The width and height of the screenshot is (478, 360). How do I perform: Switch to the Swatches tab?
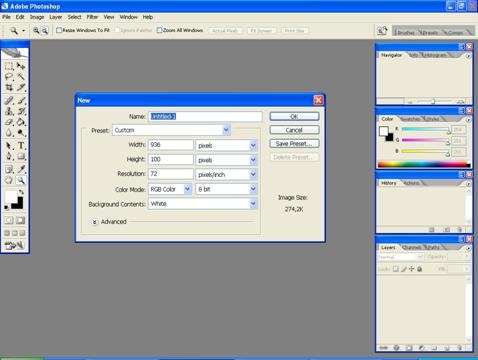pos(410,119)
